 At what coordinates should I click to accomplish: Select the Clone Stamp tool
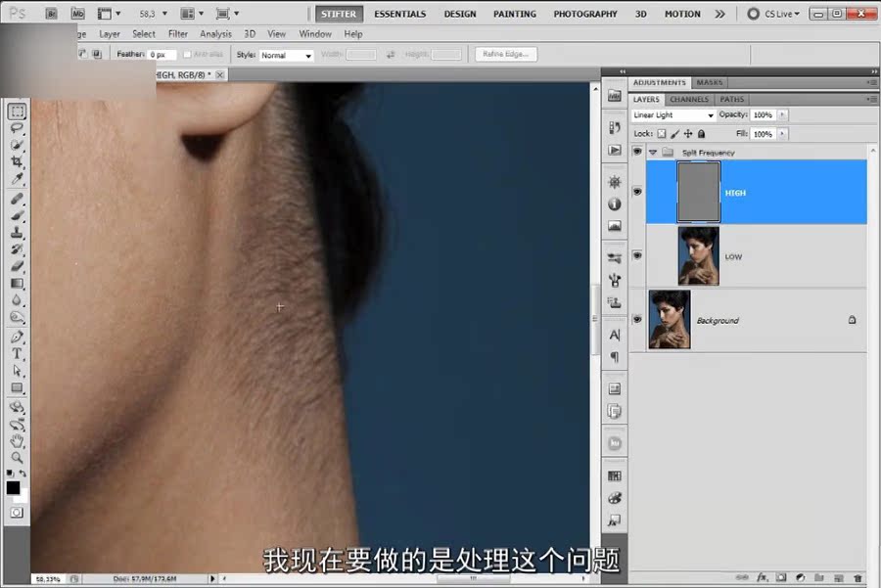tap(17, 232)
